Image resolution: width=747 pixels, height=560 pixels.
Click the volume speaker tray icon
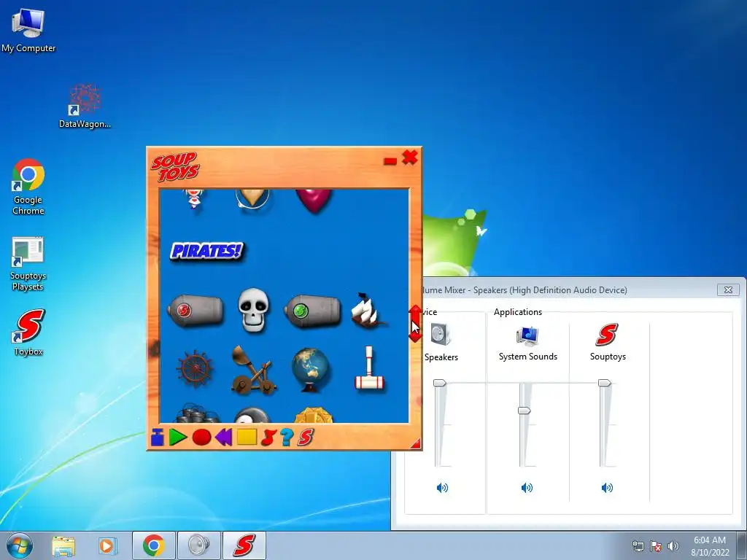(x=673, y=546)
